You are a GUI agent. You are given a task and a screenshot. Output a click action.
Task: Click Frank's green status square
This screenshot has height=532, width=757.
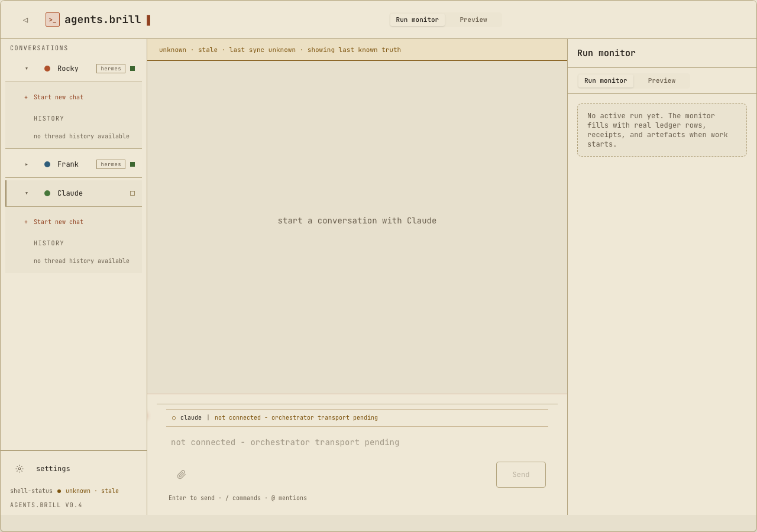[132, 164]
